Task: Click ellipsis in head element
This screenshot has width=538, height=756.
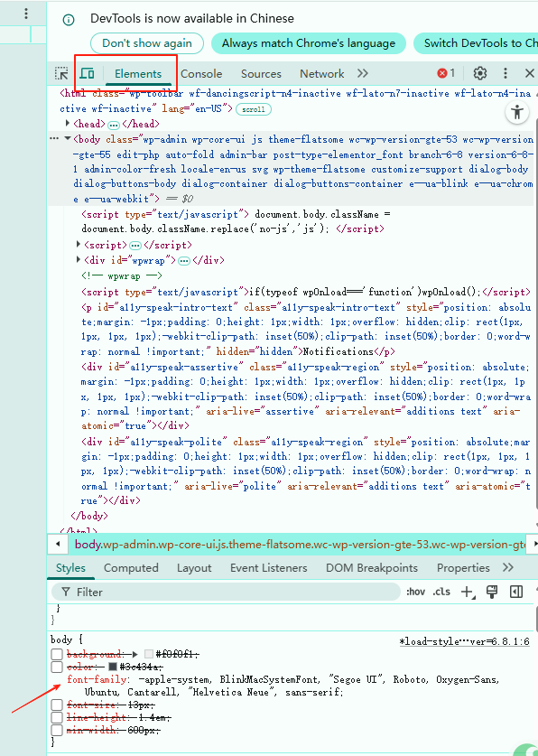Action: click(114, 125)
